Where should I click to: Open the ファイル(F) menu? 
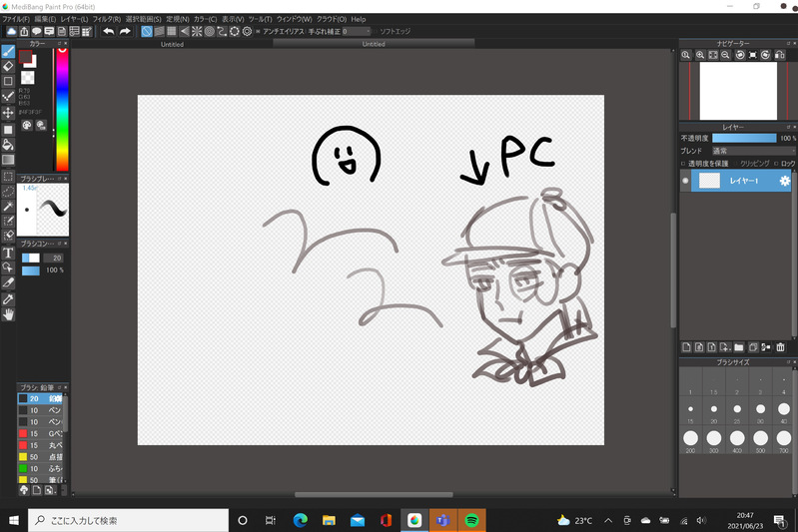click(16, 19)
